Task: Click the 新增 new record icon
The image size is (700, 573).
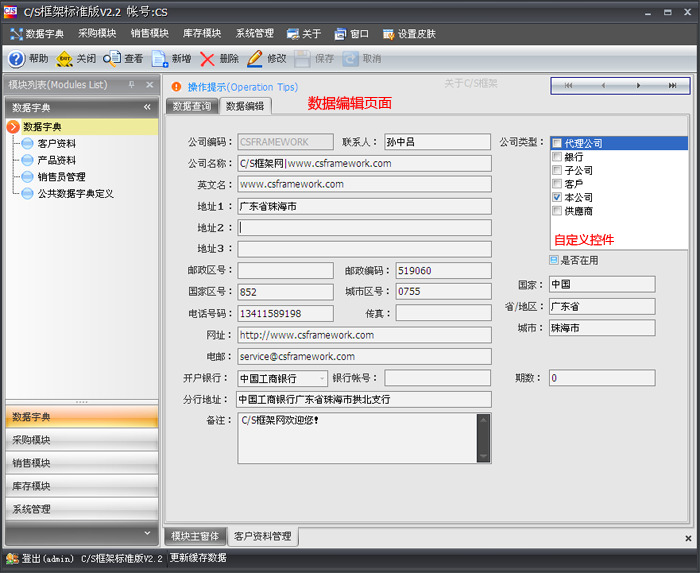Action: click(x=160, y=59)
